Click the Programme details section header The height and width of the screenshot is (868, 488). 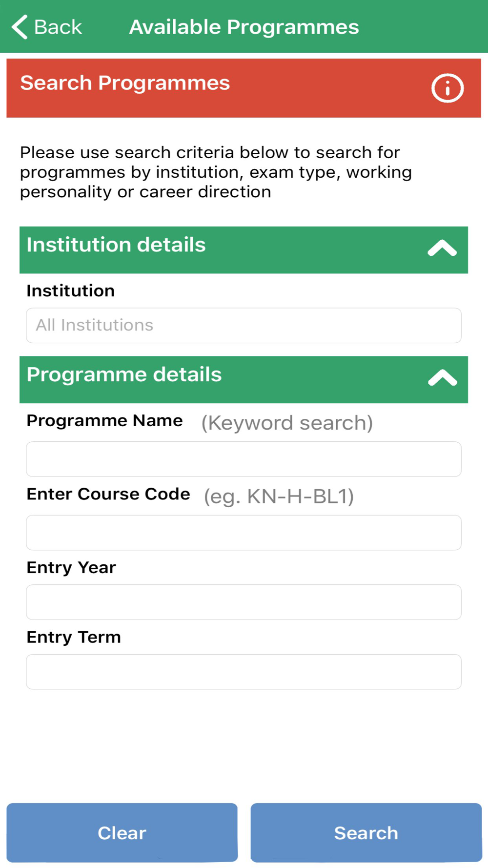244,380
